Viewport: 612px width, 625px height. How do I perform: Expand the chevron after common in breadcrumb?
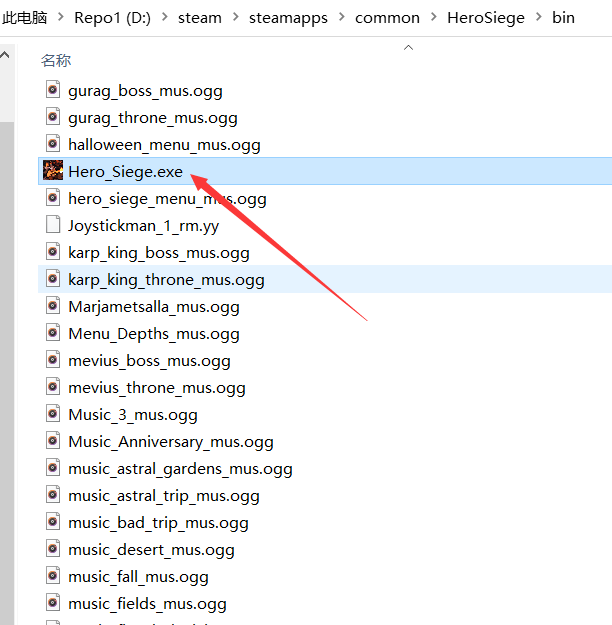pos(433,17)
